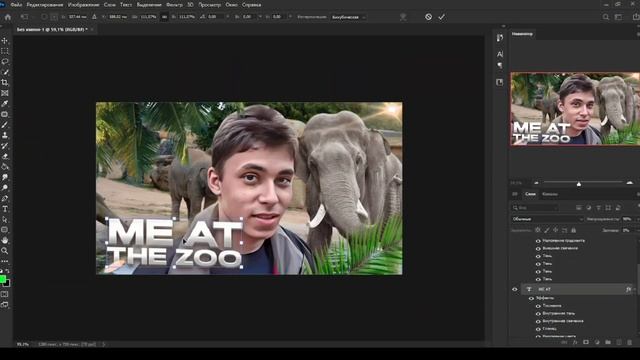Click the green foreground color swatch
The width and height of the screenshot is (640, 360).
(3, 279)
